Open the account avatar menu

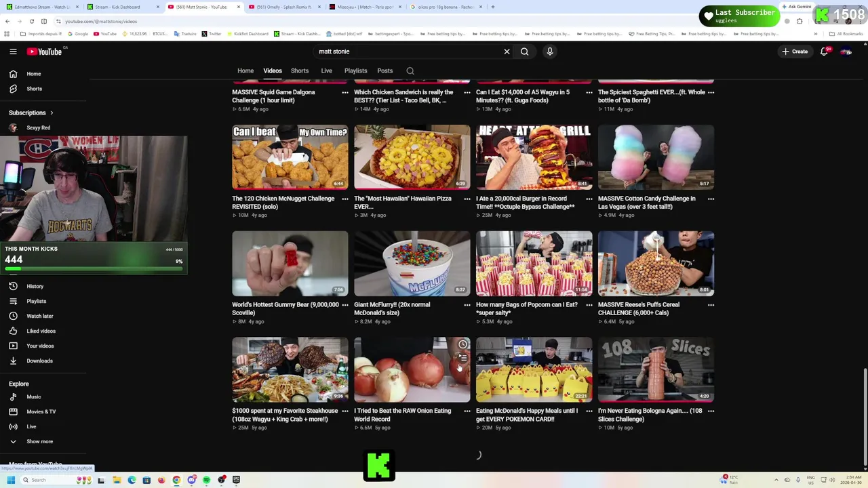(x=846, y=52)
